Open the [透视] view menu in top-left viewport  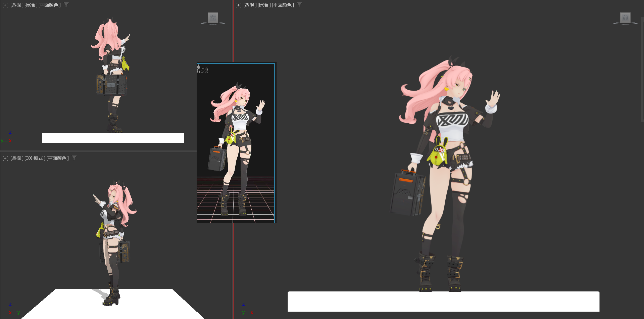(x=17, y=5)
